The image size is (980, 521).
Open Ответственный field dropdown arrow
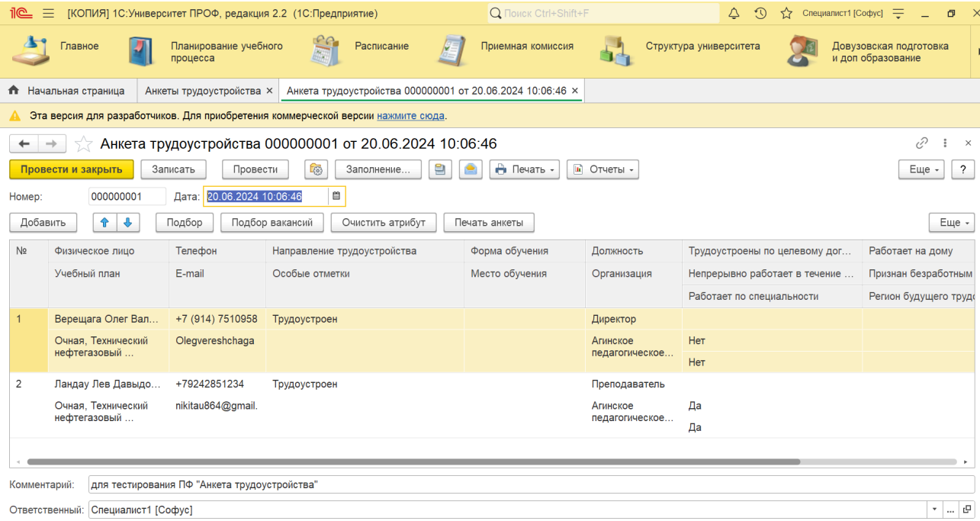pyautogui.click(x=936, y=509)
